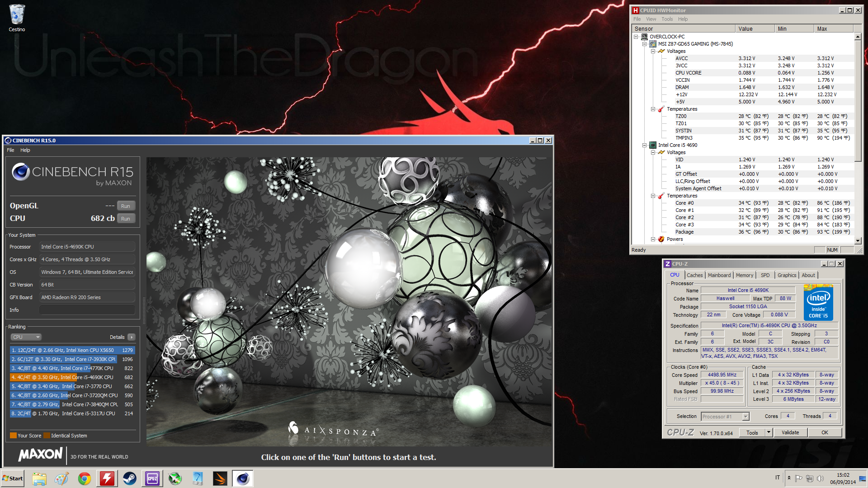Switch to the Memory tab in CPU-Z

[x=744, y=275]
